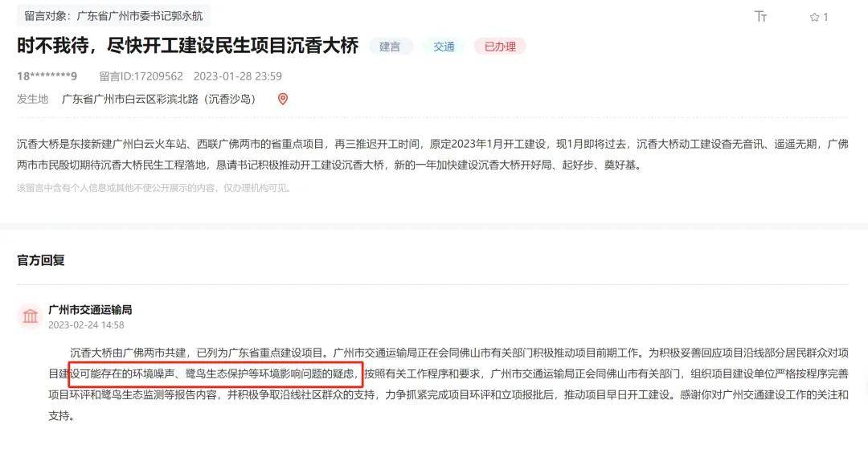
Task: Click the 官方回复 section heading
Action: coord(41,260)
